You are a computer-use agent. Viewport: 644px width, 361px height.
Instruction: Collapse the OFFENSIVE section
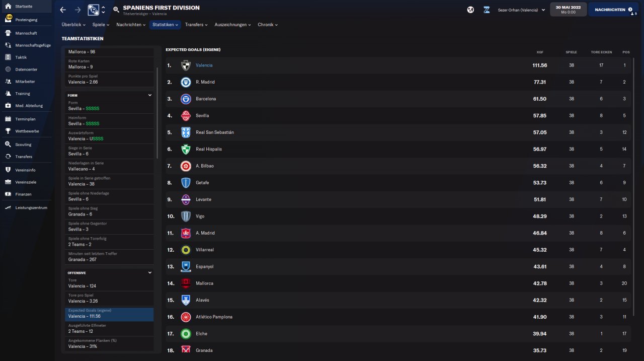click(x=149, y=272)
